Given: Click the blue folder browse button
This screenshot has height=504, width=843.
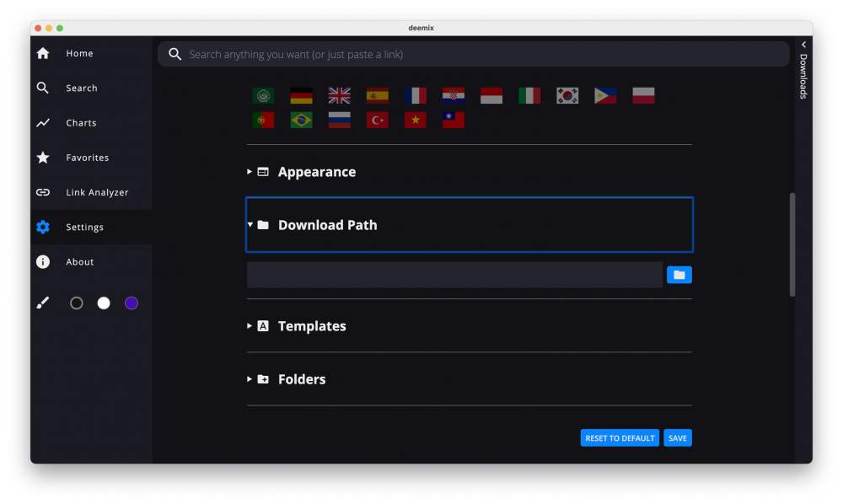Looking at the screenshot, I should pyautogui.click(x=679, y=275).
